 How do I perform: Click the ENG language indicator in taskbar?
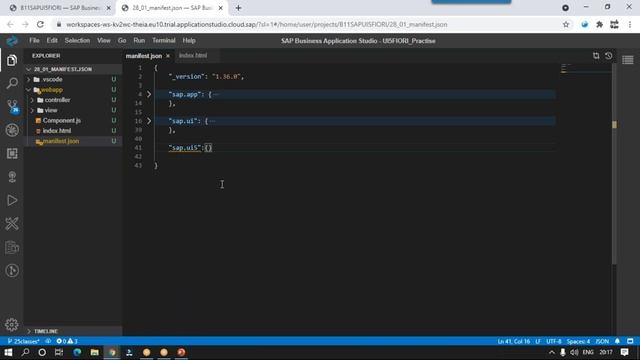(588, 352)
